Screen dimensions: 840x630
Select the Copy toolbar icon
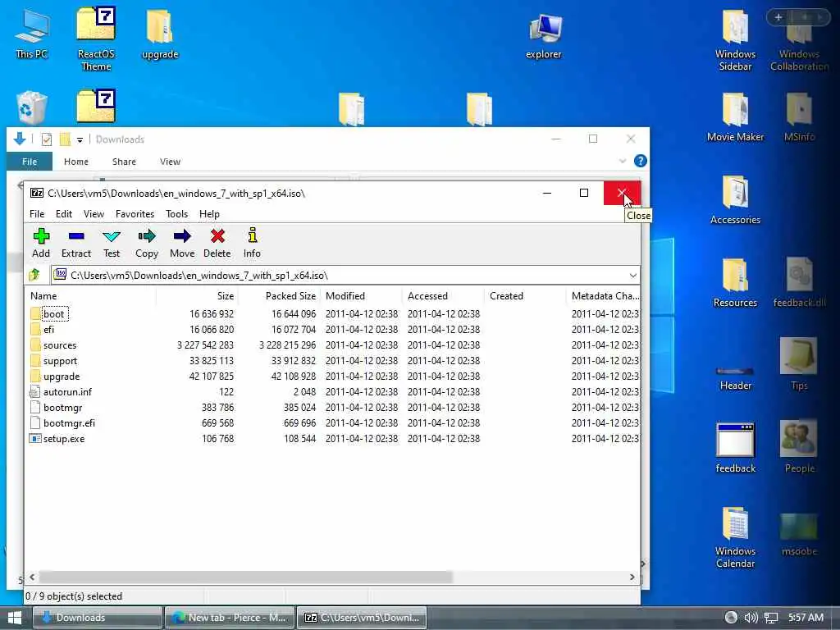pos(146,243)
